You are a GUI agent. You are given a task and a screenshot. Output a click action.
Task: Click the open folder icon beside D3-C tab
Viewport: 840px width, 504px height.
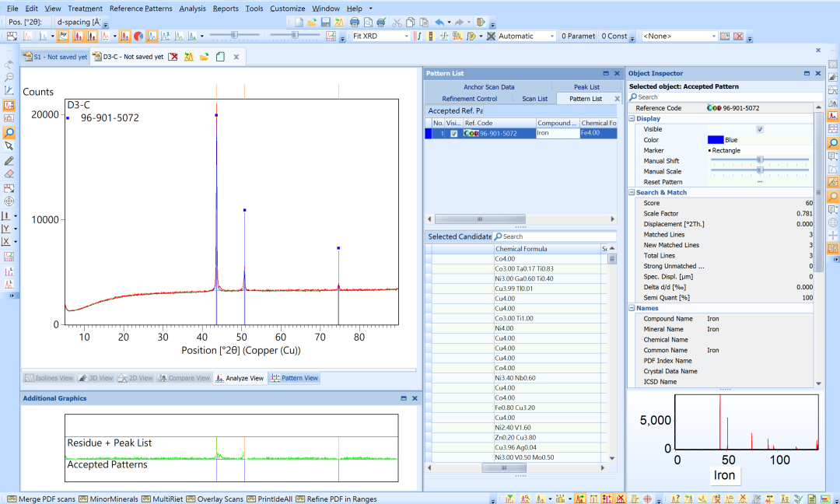(205, 57)
